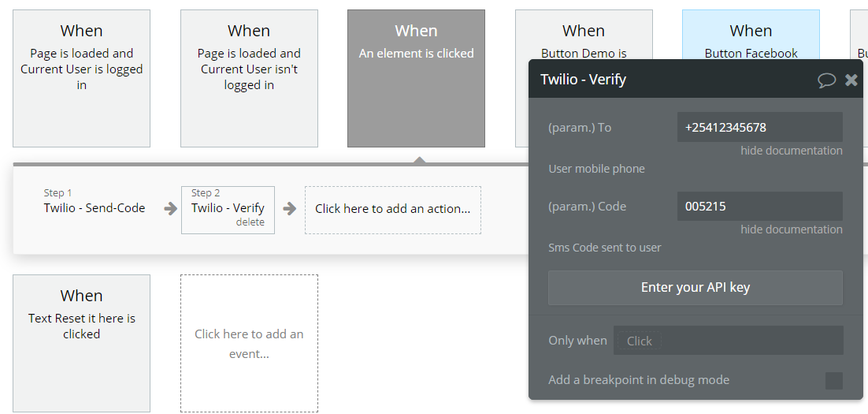Image resolution: width=868 pixels, height=414 pixels.
Task: Click the arrow after Step 1 Send-Code
Action: [x=170, y=209]
